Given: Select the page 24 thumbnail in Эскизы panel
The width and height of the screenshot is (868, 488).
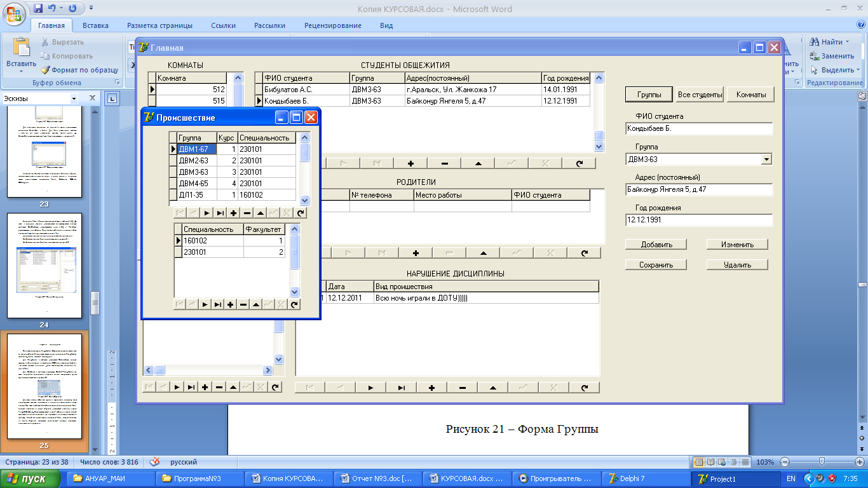Looking at the screenshot, I should click(x=44, y=266).
